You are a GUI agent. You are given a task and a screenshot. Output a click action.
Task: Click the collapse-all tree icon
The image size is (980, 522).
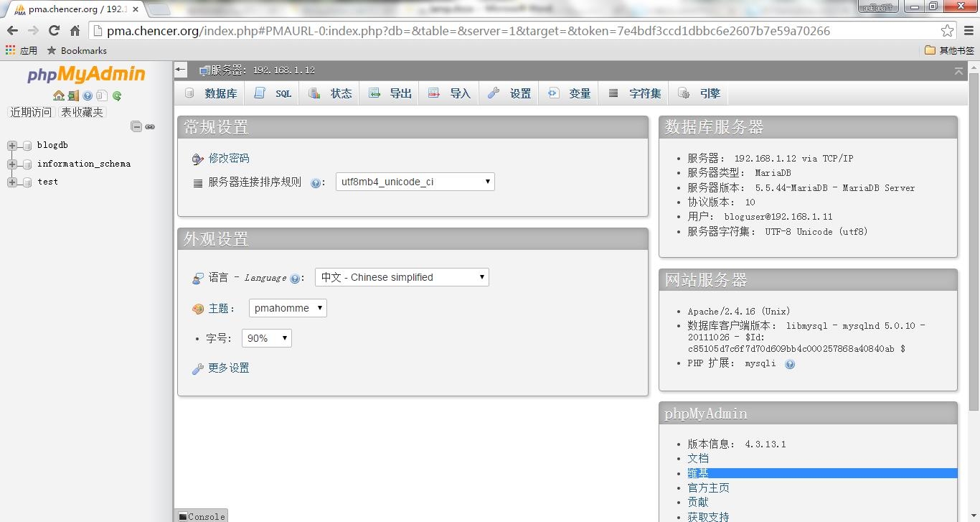[x=136, y=126]
